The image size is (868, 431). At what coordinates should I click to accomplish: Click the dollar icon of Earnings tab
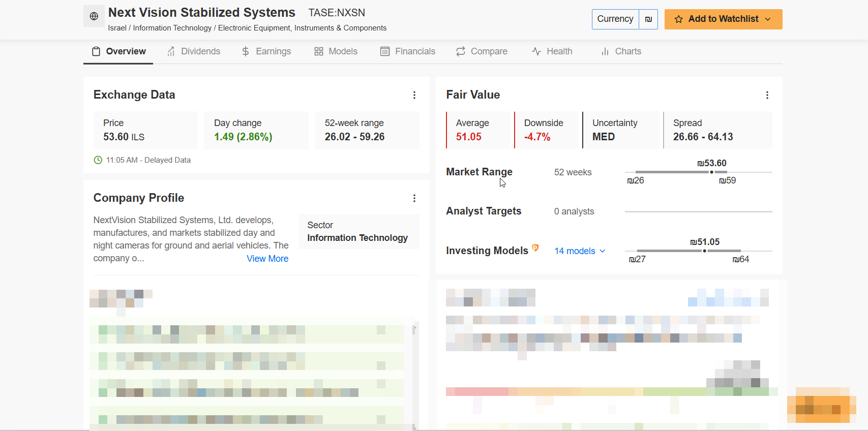point(246,51)
